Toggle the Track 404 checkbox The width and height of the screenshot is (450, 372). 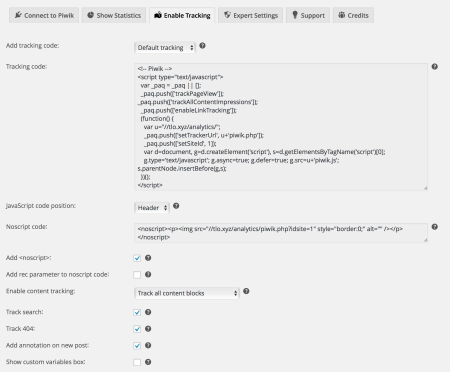coord(137,329)
